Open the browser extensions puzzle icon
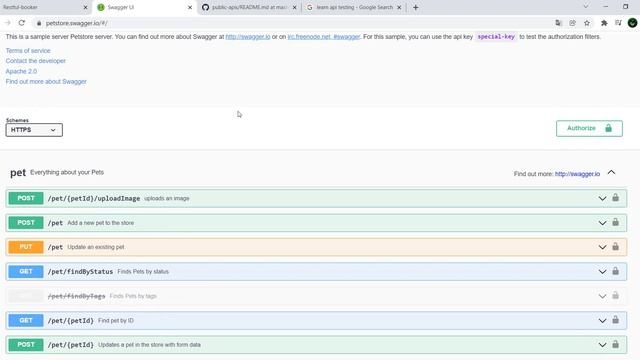The width and height of the screenshot is (640, 360). (604, 23)
